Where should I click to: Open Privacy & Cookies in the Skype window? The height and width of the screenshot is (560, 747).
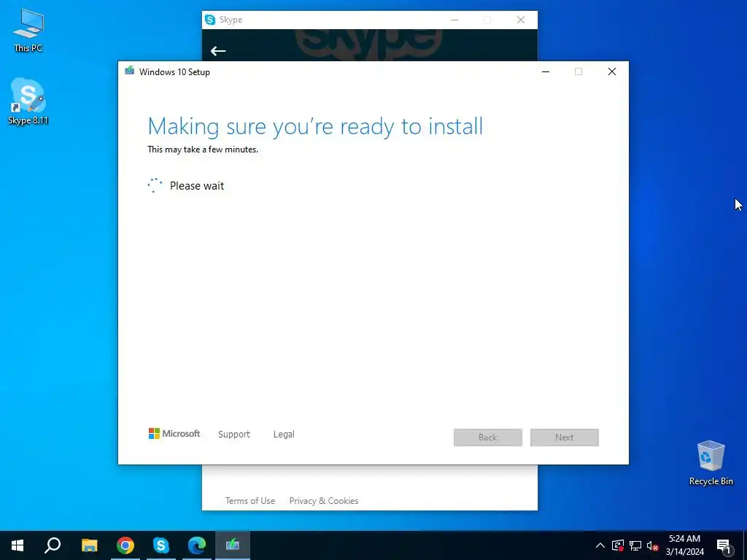[324, 501]
